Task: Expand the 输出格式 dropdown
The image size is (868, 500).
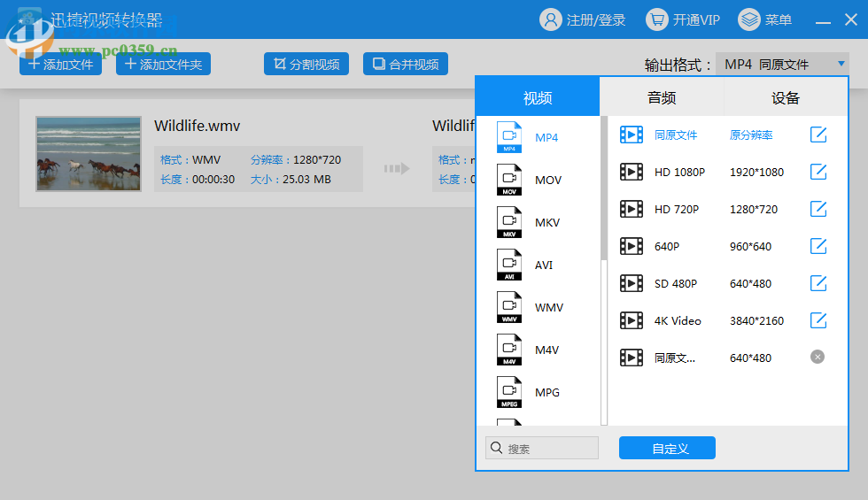Action: pos(782,65)
